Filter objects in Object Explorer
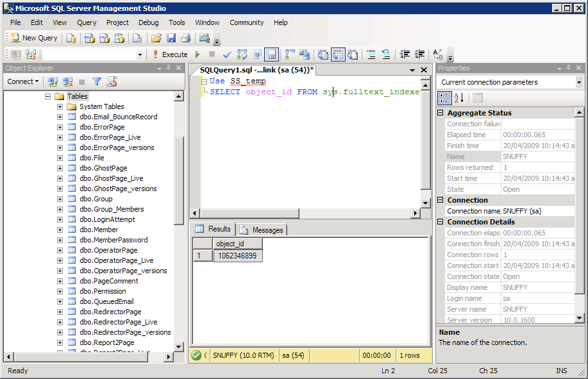588x379 pixels. point(96,82)
